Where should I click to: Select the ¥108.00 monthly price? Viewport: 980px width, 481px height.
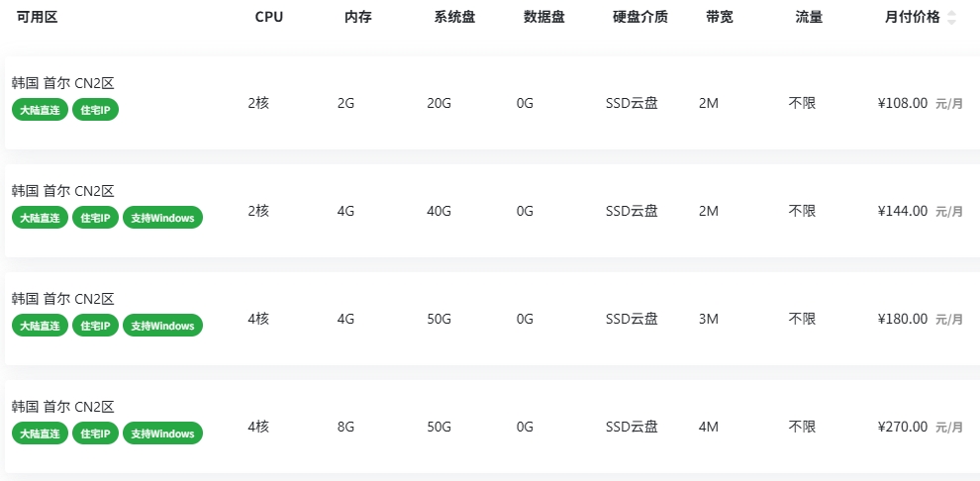[x=902, y=103]
